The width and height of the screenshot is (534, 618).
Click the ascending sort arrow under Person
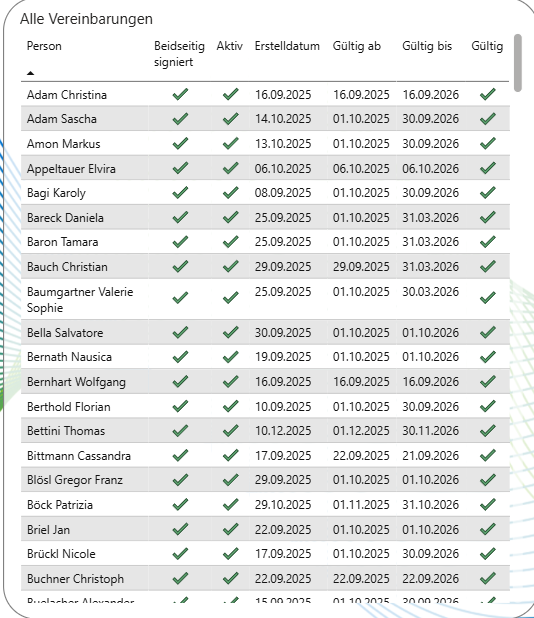(30, 73)
